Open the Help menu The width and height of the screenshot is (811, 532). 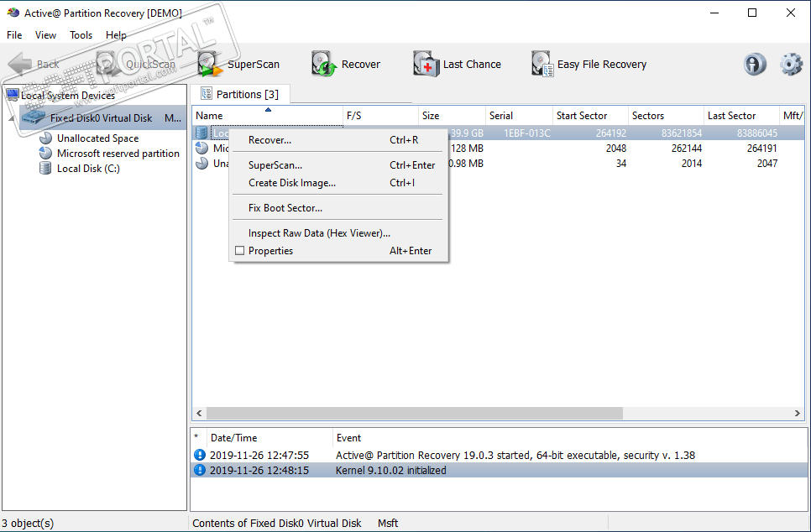(x=116, y=34)
